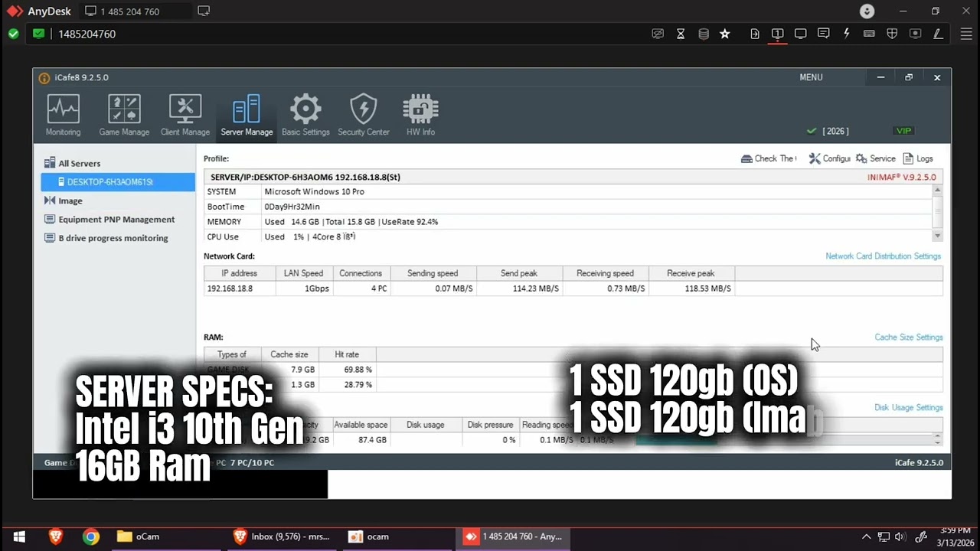This screenshot has width=980, height=551.
Task: Open the AnyDesk permissions shield icon
Action: click(x=892, y=34)
